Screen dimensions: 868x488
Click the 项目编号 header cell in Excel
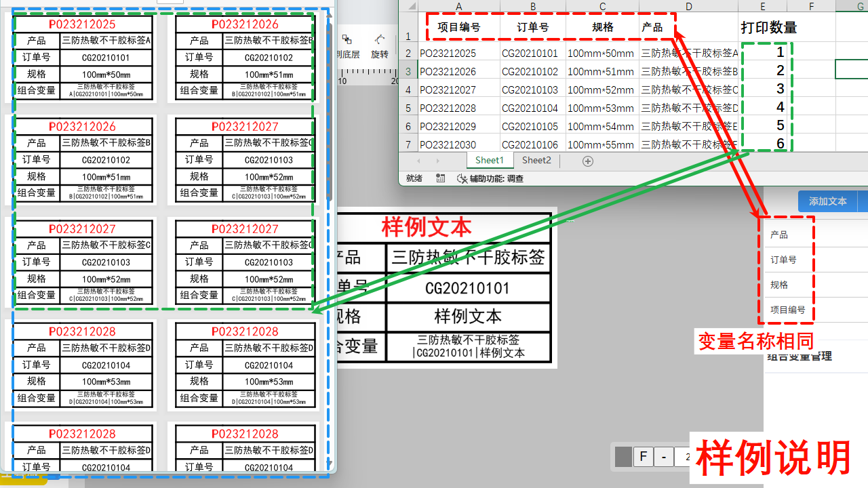pos(459,28)
